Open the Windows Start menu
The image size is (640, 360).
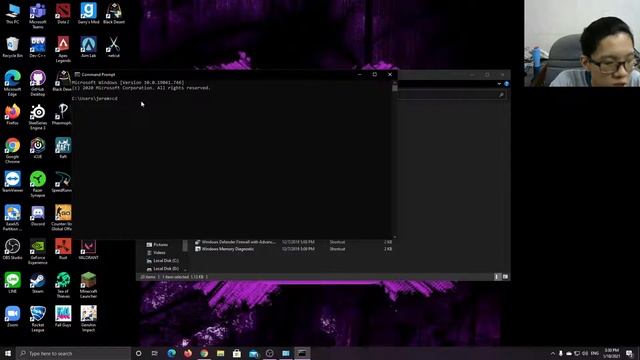tap(8, 353)
